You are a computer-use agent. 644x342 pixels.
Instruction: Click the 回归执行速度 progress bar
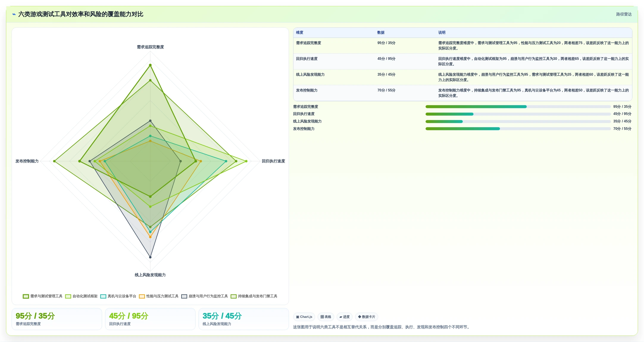click(518, 114)
